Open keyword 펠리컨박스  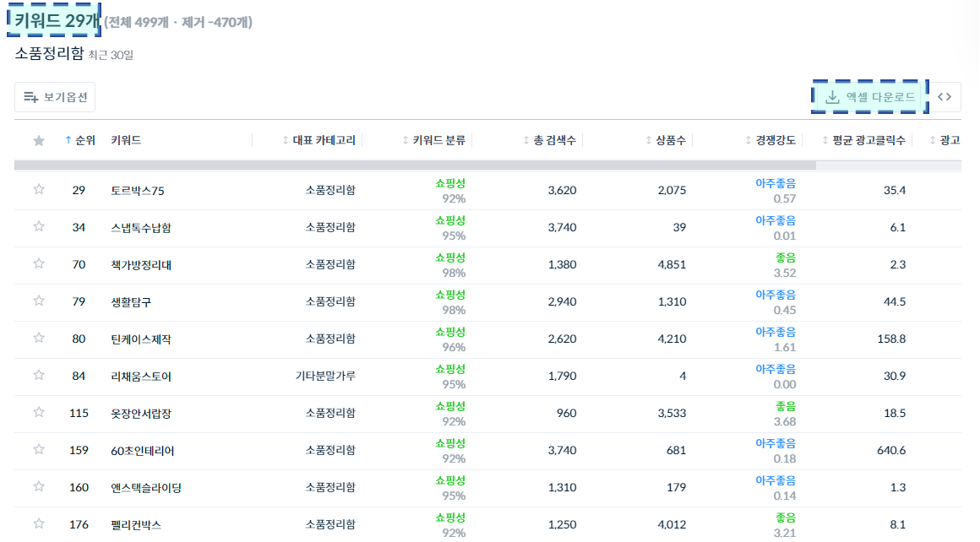click(x=136, y=525)
